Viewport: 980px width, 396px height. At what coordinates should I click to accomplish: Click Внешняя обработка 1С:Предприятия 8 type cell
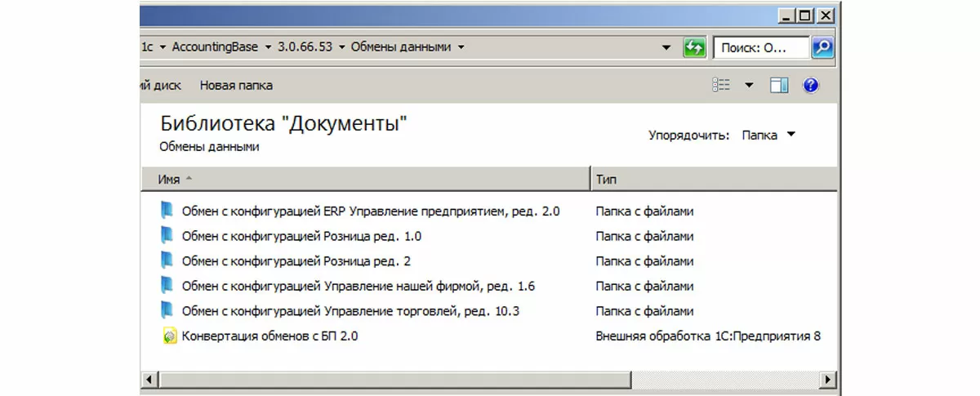[x=708, y=336]
